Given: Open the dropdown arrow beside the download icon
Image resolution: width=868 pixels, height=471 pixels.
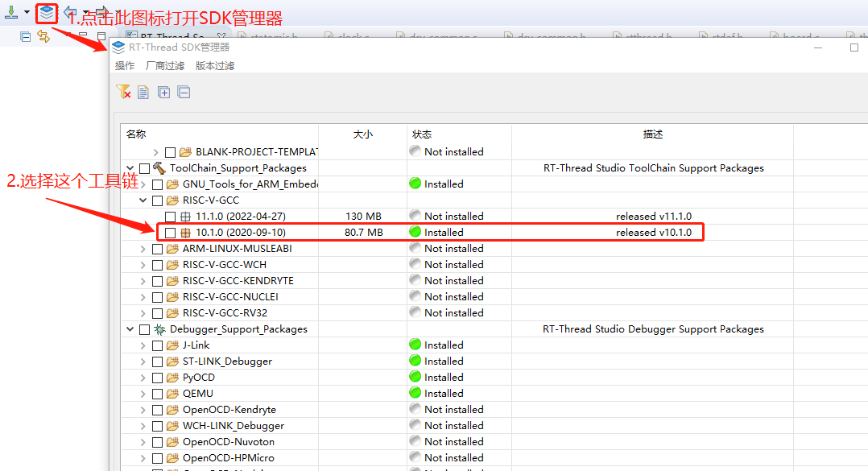Looking at the screenshot, I should point(27,12).
